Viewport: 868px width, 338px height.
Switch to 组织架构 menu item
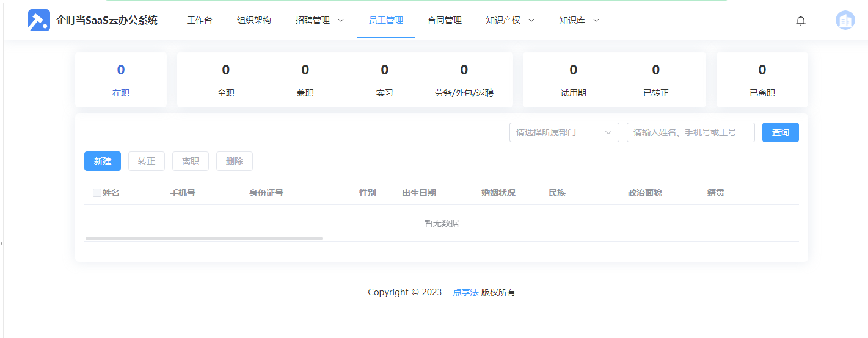(254, 20)
